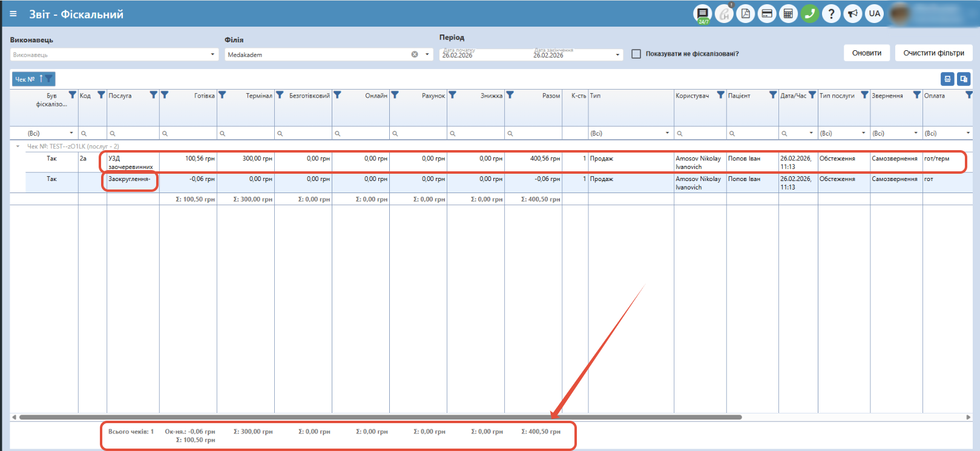Image resolution: width=980 pixels, height=451 pixels.
Task: Open filter for the Тип послуги column
Action: point(864,95)
